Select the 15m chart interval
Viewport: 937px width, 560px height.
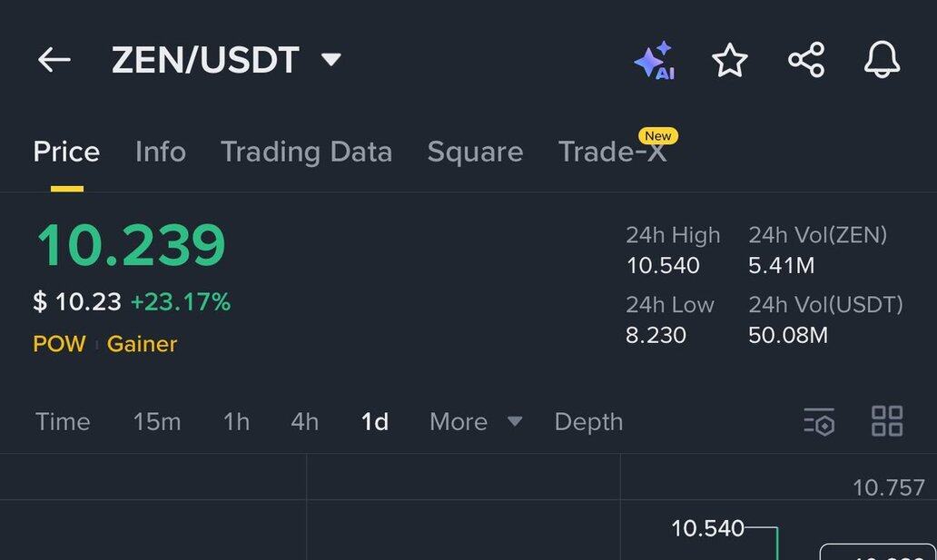point(157,422)
